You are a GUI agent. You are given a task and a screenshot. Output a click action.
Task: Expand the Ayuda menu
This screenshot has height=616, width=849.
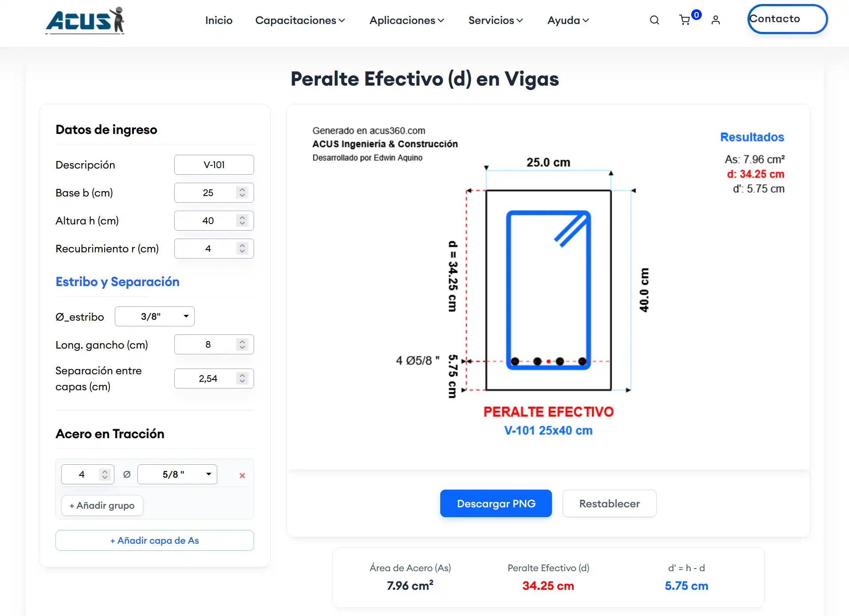pos(568,20)
